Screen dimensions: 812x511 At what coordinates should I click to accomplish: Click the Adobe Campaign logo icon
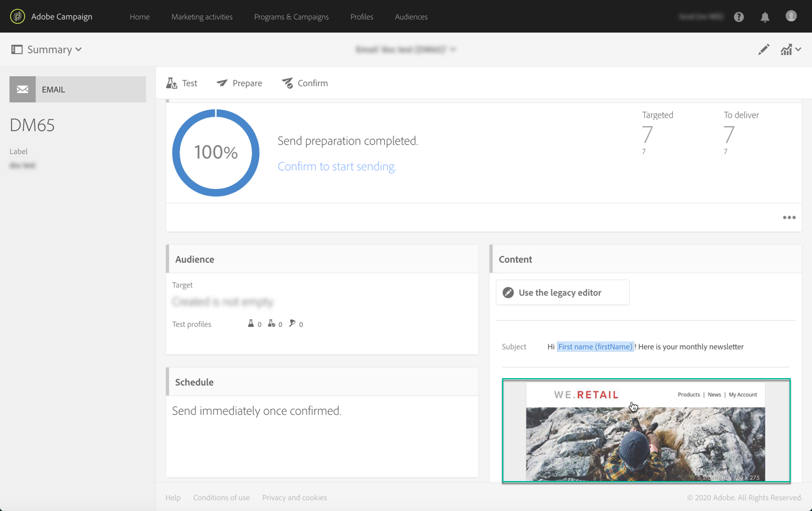(x=17, y=16)
